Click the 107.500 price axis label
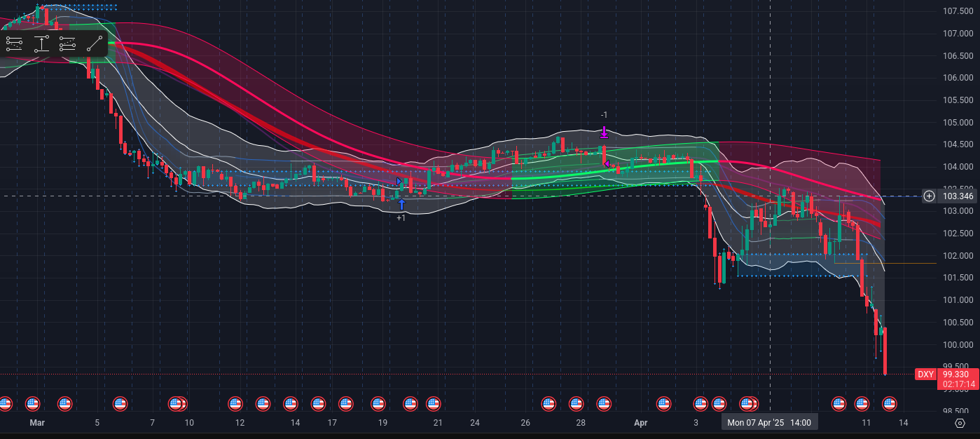This screenshot has width=980, height=439. pos(957,11)
